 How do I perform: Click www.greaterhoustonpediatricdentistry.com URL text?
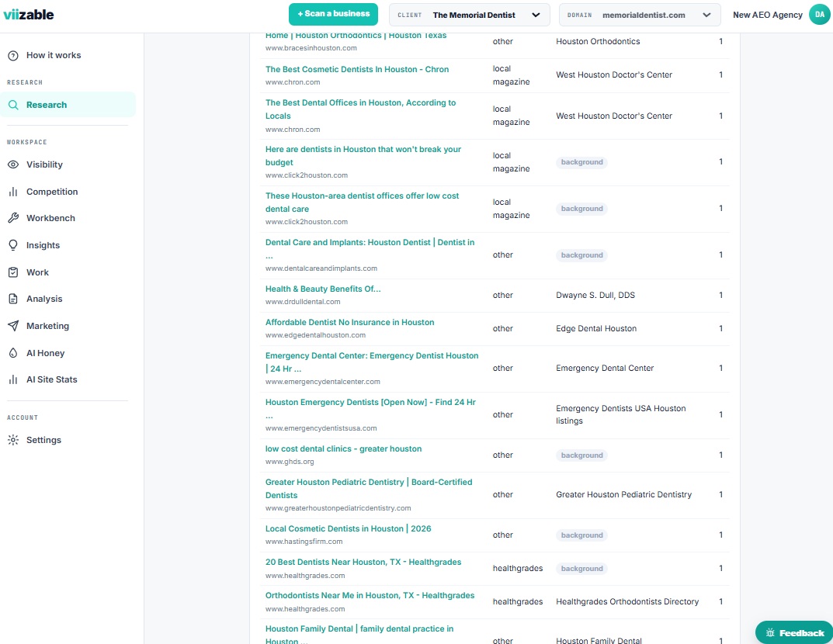(338, 509)
